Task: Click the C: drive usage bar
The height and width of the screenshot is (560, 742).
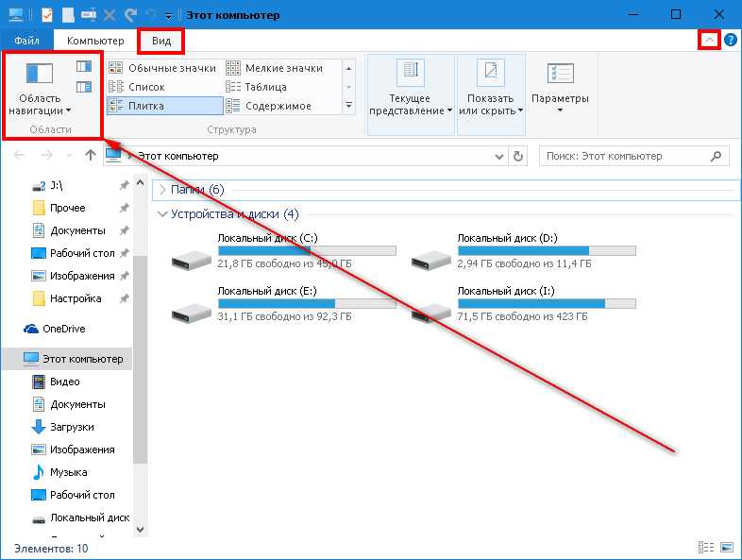Action: (307, 251)
